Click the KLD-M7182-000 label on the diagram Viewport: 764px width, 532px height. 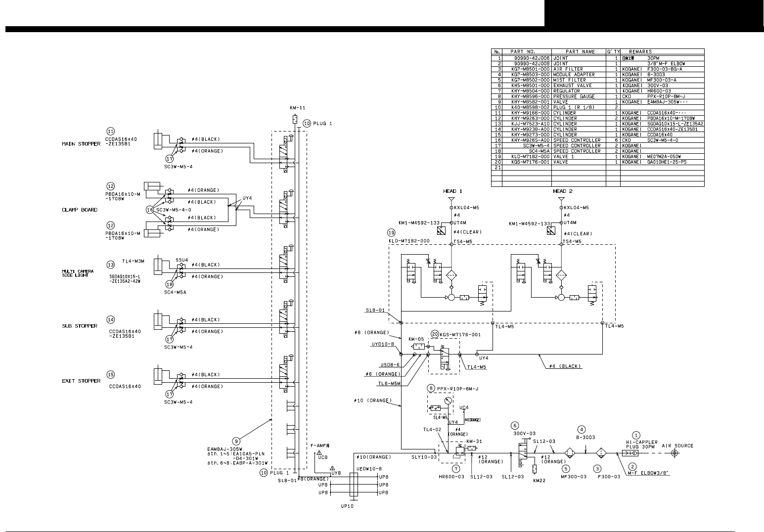[x=410, y=241]
